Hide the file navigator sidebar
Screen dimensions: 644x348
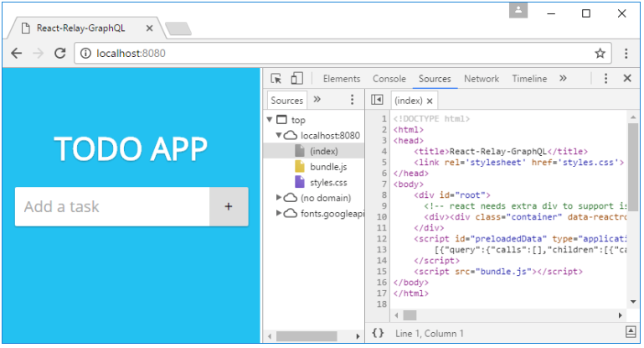[x=377, y=100]
